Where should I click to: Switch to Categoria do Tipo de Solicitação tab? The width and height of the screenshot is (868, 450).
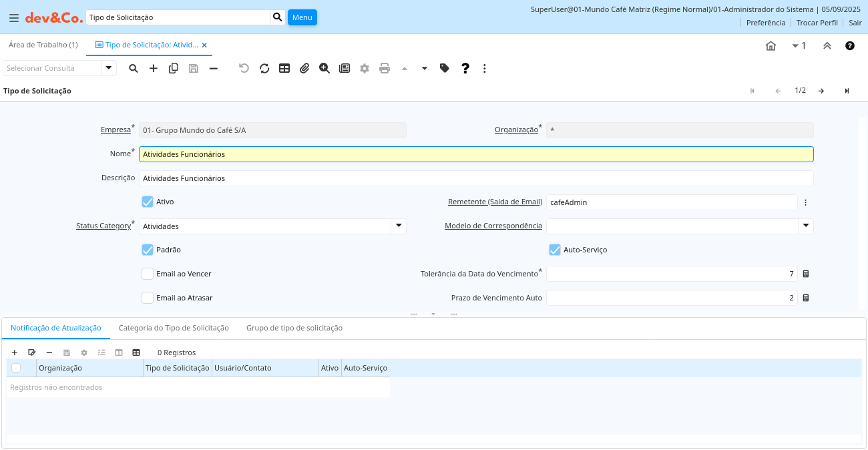click(174, 328)
